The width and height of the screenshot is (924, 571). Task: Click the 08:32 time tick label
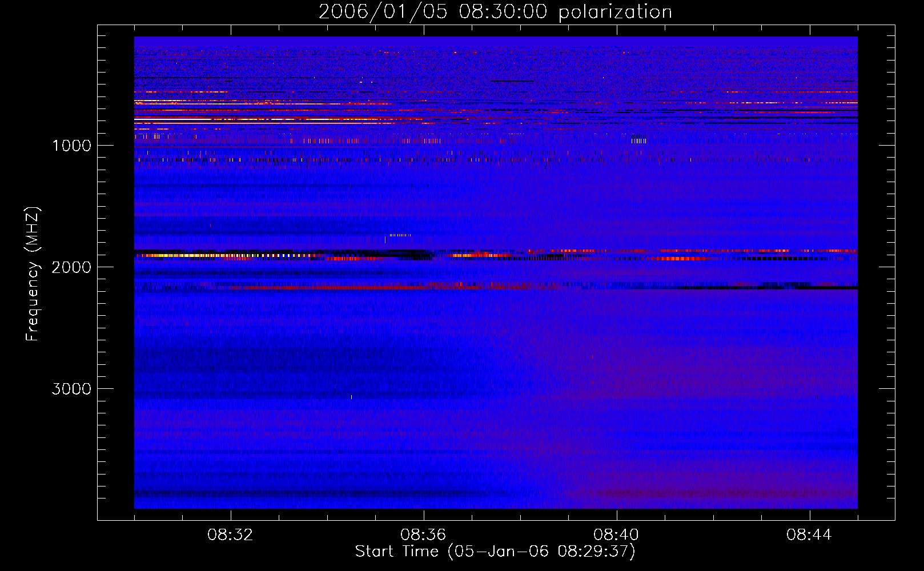pos(231,535)
